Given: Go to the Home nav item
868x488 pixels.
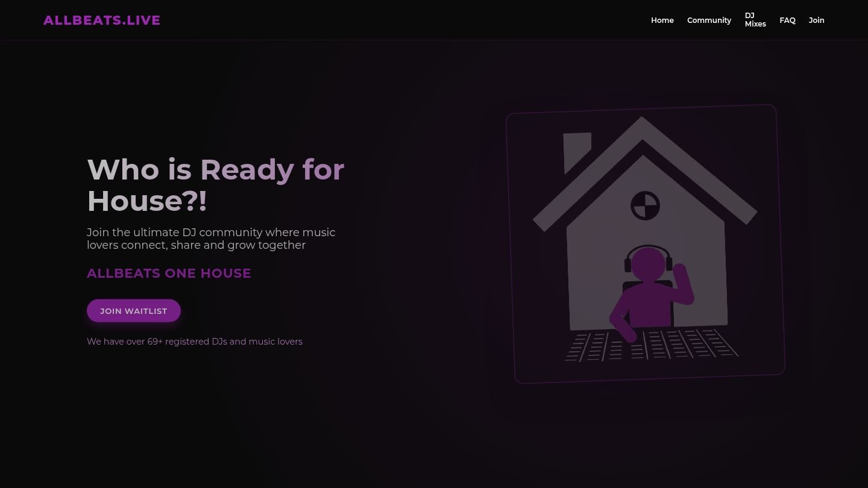Looking at the screenshot, I should 662,20.
